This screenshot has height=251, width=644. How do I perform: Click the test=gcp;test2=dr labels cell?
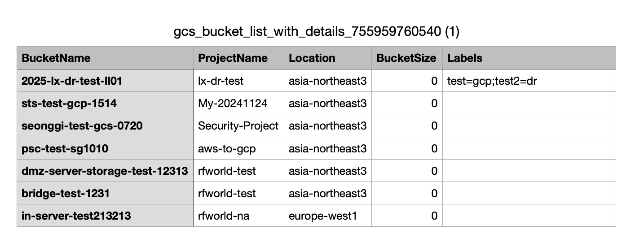coord(529,81)
